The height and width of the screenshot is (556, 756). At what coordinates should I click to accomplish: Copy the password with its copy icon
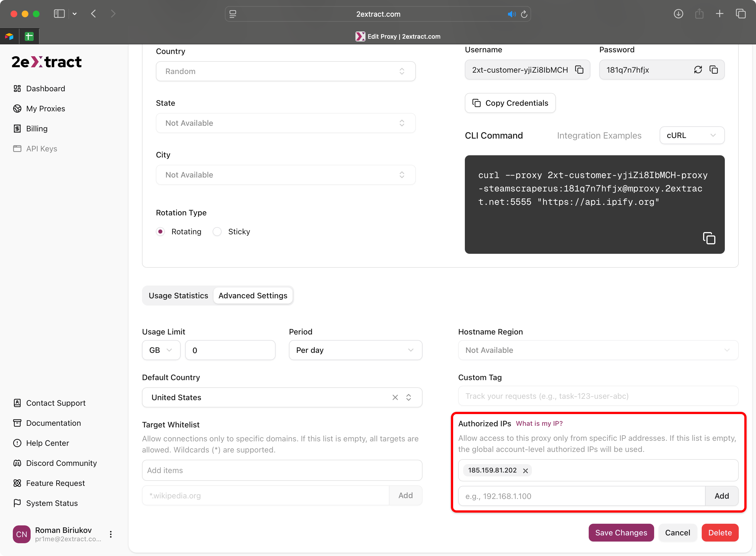point(714,70)
